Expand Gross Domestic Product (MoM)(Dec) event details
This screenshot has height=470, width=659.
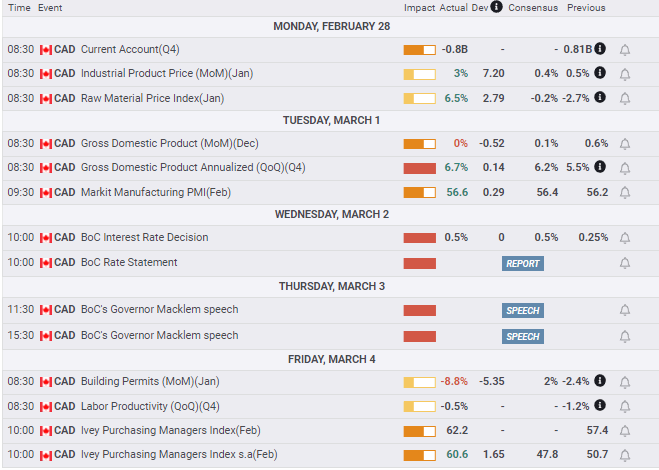[160, 143]
